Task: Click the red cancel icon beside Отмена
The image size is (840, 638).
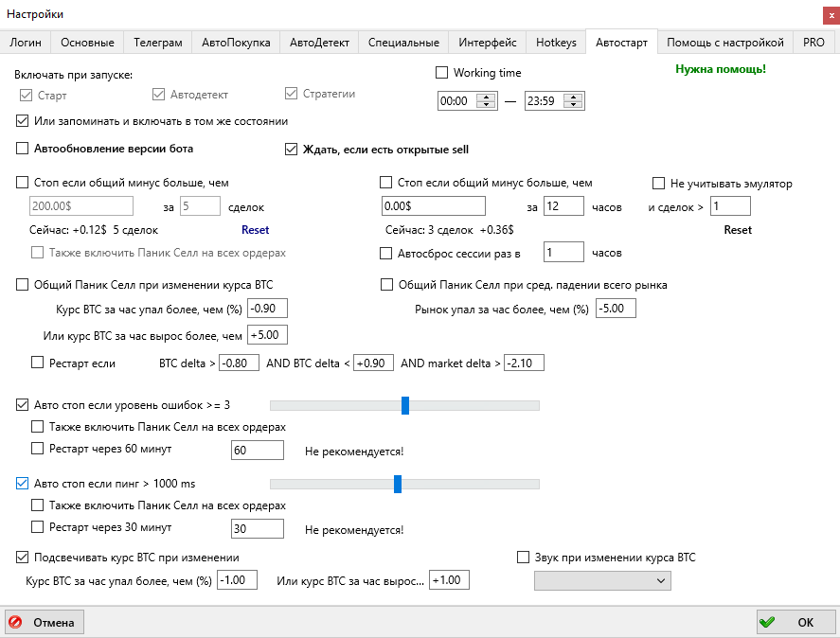Action: [15, 622]
